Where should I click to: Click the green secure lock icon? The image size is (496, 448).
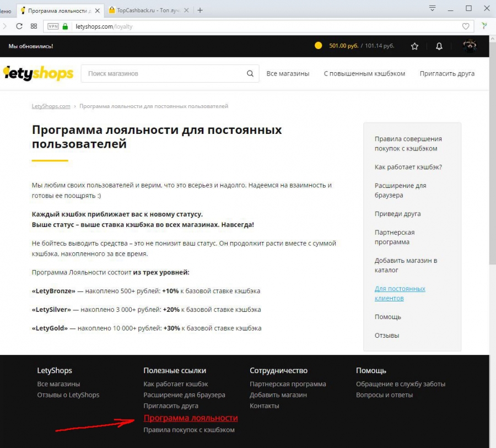[x=65, y=26]
